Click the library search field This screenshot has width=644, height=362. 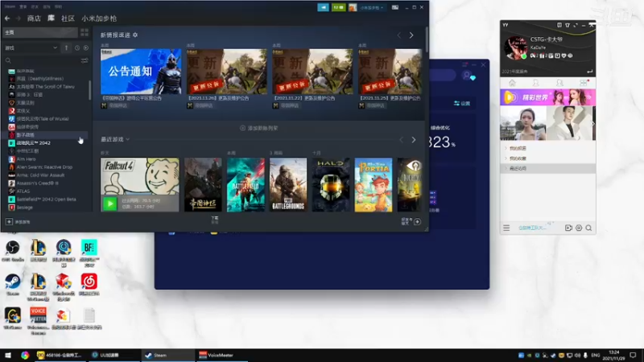click(41, 61)
